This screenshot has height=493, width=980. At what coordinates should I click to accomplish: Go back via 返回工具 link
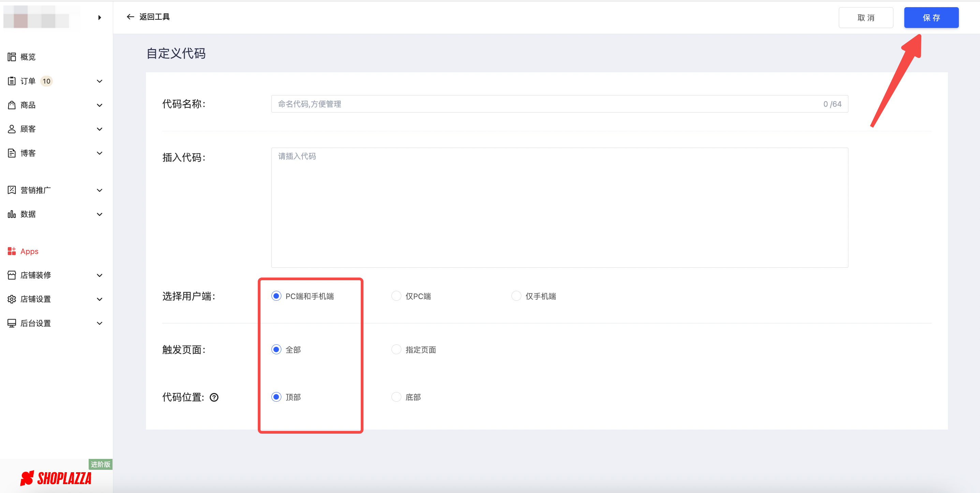[x=154, y=17]
